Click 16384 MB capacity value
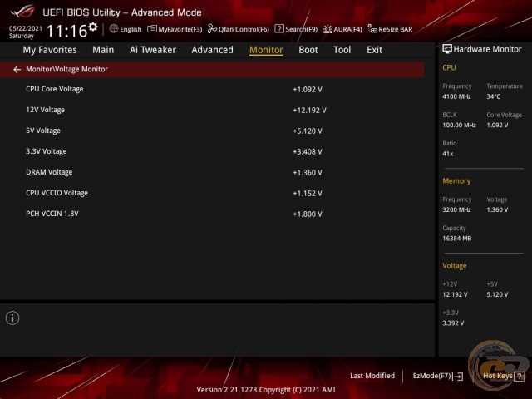Image resolution: width=532 pixels, height=399 pixels. [456, 239]
